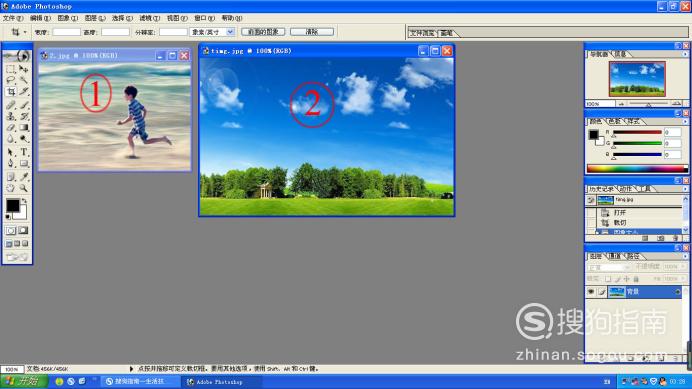This screenshot has height=389, width=692.
Task: Select the Zoom tool
Action: [24, 188]
